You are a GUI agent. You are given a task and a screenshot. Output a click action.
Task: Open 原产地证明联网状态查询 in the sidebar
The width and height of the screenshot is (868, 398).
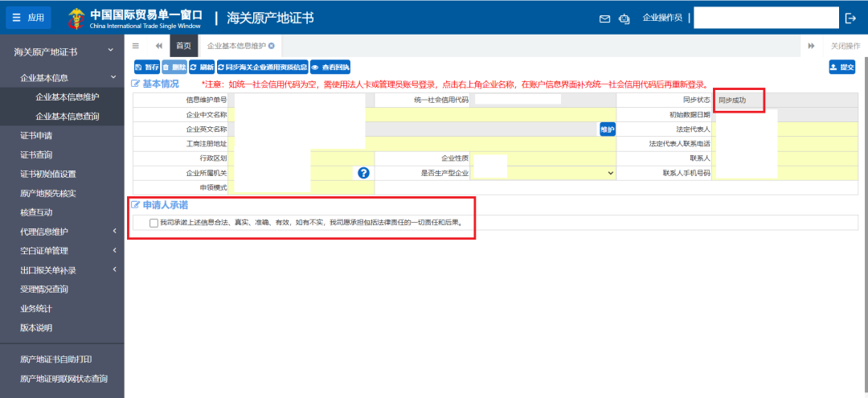62,379
